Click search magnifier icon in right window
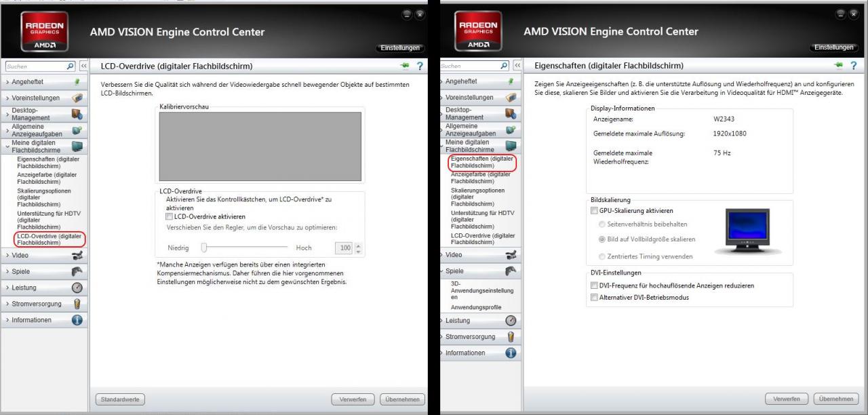 pyautogui.click(x=505, y=66)
